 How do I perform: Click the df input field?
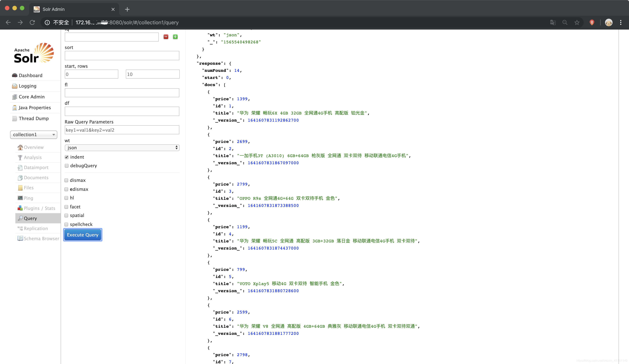click(122, 111)
